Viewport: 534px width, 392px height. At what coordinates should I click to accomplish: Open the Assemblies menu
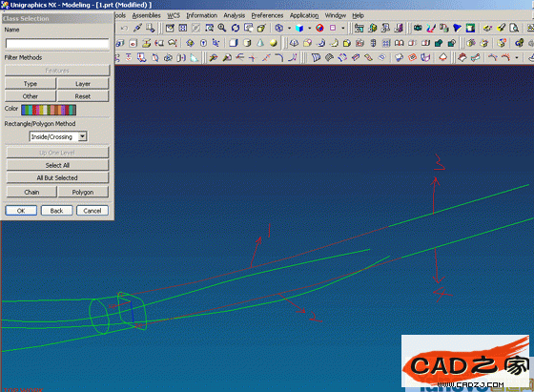(x=147, y=15)
